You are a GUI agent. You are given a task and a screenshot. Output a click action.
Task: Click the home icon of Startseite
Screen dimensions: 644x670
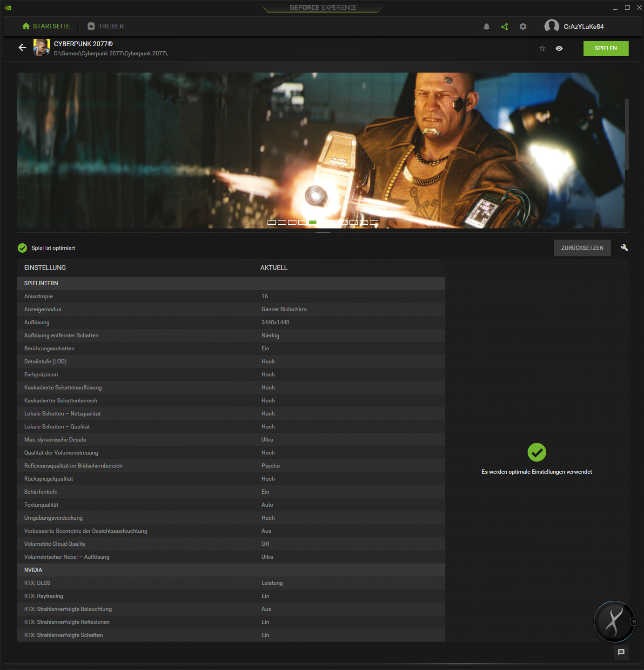26,26
